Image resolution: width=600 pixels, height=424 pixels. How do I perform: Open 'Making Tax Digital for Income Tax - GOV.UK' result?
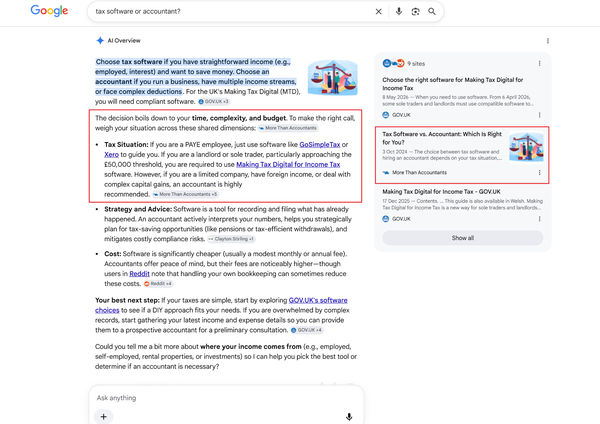tap(441, 192)
